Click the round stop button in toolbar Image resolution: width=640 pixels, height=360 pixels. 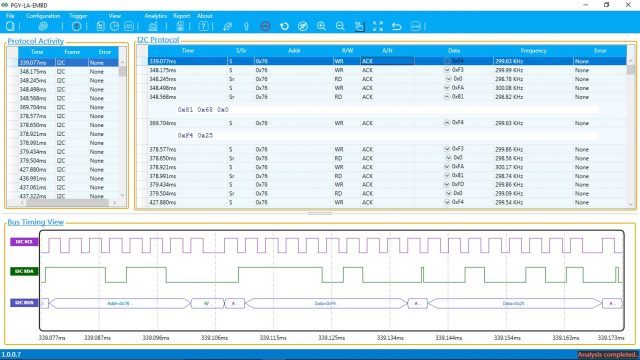click(x=265, y=27)
